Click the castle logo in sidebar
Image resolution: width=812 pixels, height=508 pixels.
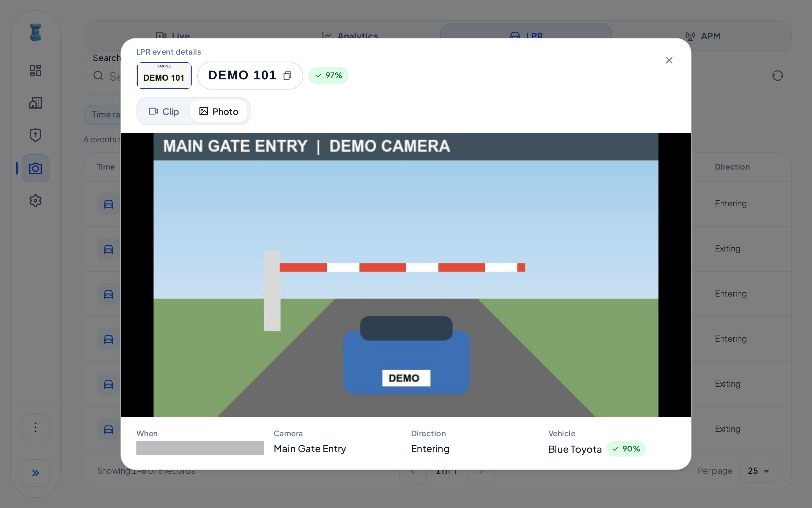click(x=36, y=32)
